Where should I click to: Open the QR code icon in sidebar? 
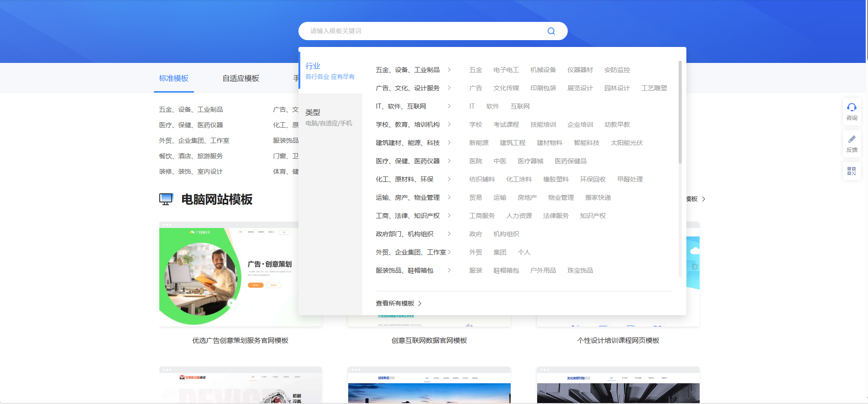tap(852, 171)
